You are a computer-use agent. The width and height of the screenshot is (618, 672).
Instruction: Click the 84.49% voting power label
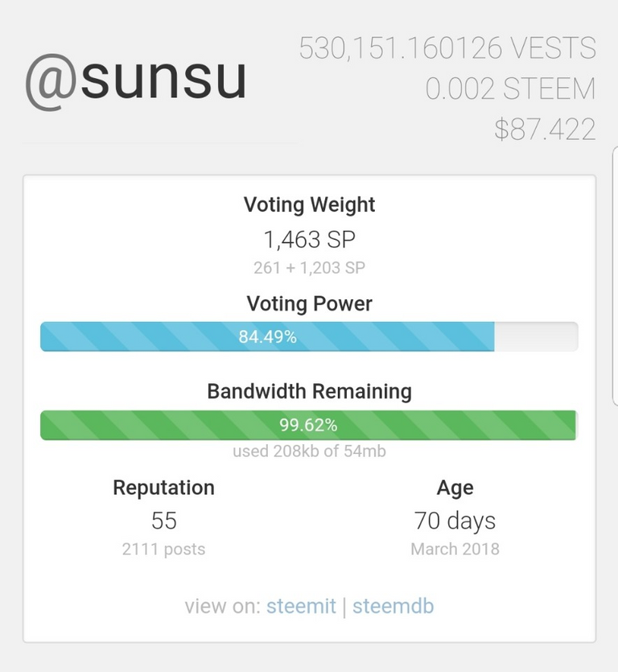(267, 337)
